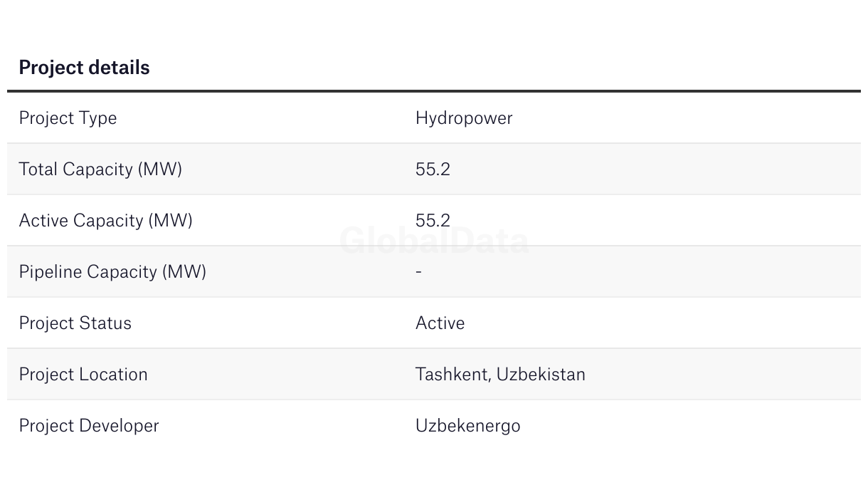Click the Project Status table row
This screenshot has width=868, height=480.
[x=434, y=323]
